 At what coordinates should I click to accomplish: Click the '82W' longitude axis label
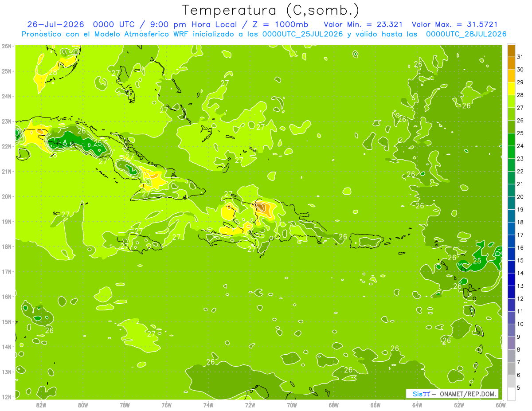41,405
